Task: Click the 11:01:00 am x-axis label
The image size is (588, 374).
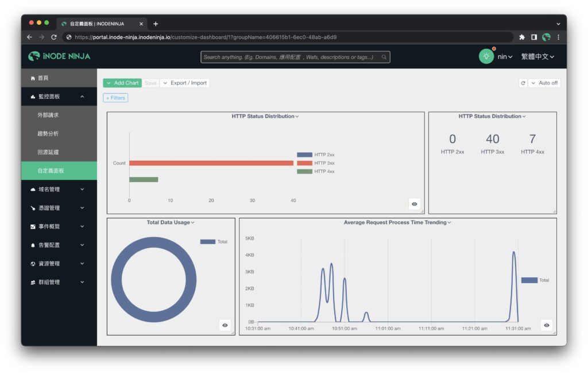Action: [x=388, y=329]
